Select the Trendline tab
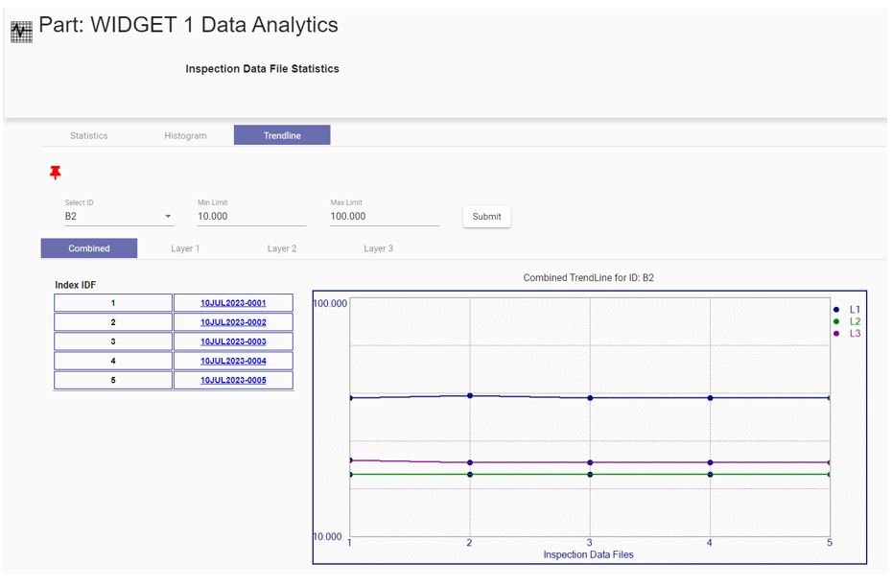 [282, 136]
